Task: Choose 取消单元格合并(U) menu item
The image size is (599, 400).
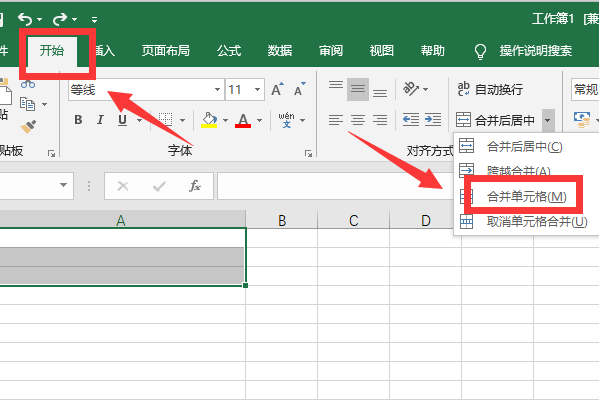Action: [x=526, y=221]
